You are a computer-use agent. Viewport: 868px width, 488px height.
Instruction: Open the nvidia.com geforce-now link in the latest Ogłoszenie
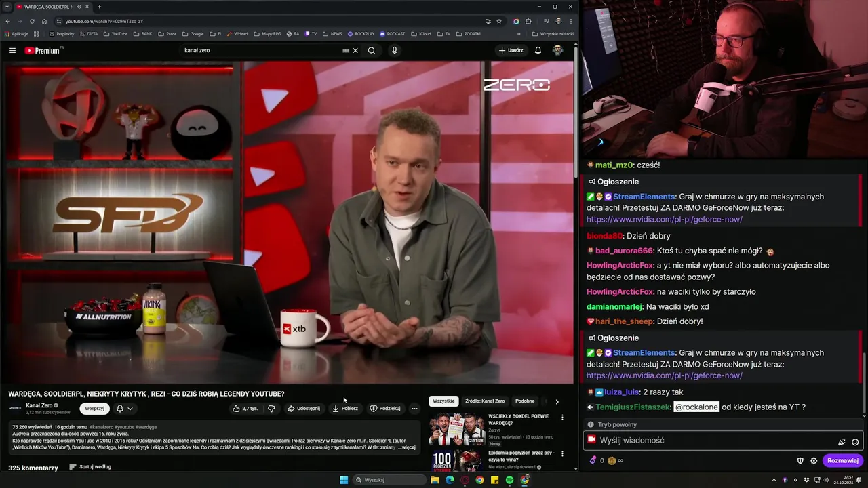(665, 375)
